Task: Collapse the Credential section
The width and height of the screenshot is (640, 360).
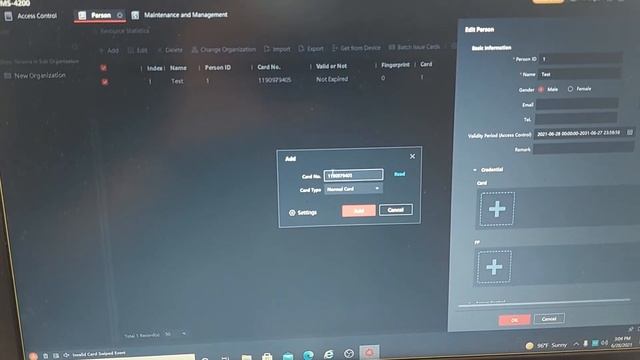Action: pos(475,170)
